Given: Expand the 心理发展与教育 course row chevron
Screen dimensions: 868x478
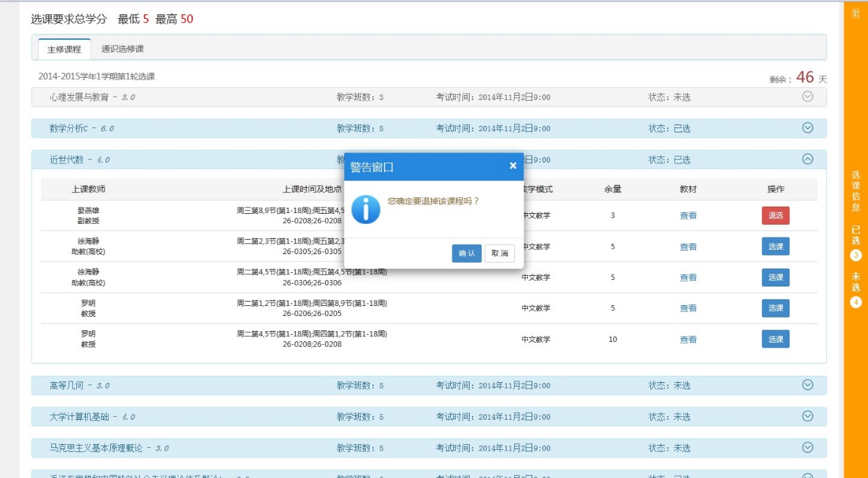Looking at the screenshot, I should click(807, 96).
